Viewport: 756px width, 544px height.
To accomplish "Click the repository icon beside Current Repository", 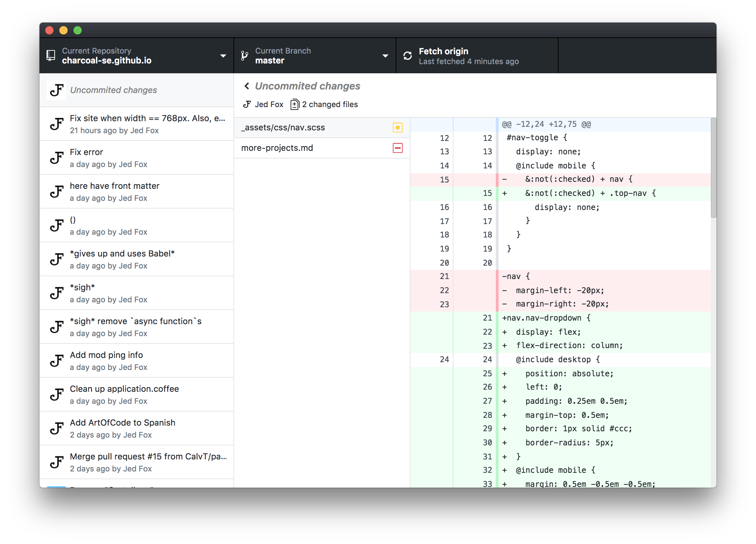I will click(x=51, y=55).
